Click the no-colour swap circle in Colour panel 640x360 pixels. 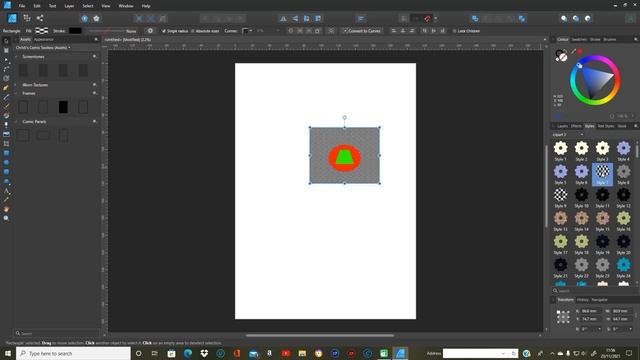click(563, 58)
